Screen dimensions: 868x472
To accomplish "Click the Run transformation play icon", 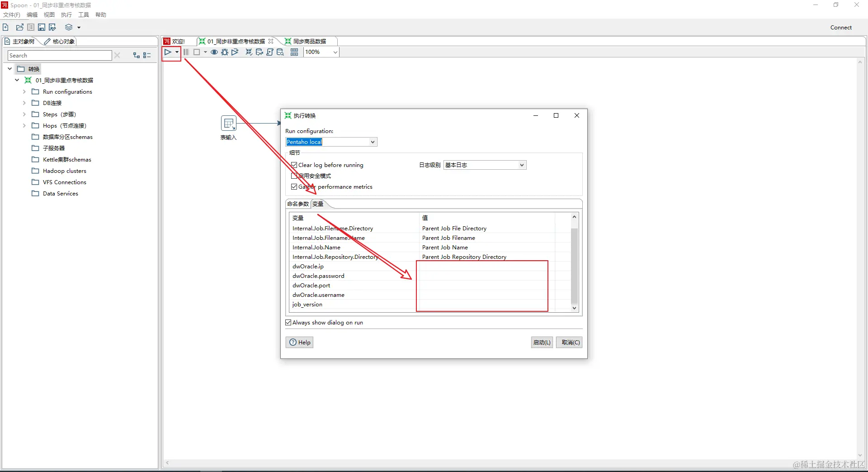I will [x=168, y=52].
